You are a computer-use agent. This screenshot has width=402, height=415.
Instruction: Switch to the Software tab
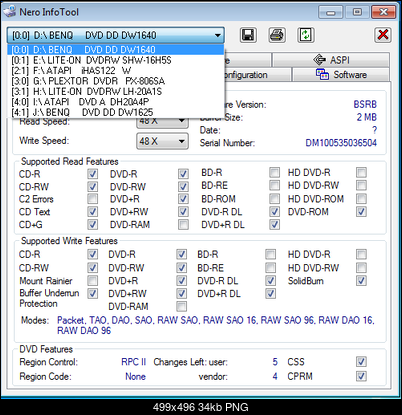click(341, 74)
